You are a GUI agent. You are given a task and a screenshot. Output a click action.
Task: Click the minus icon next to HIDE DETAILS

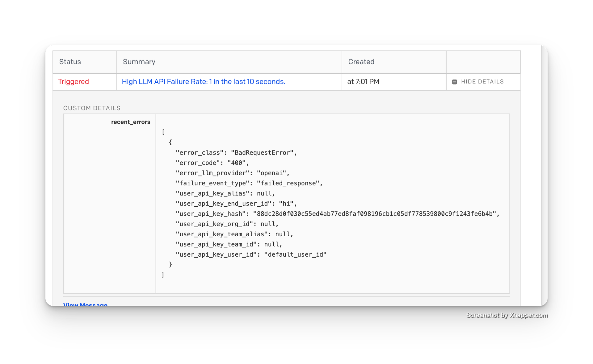(455, 82)
